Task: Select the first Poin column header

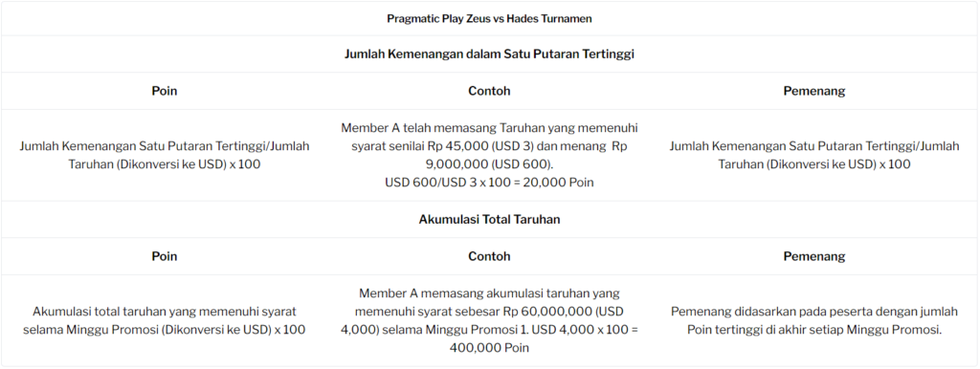Action: (x=165, y=91)
